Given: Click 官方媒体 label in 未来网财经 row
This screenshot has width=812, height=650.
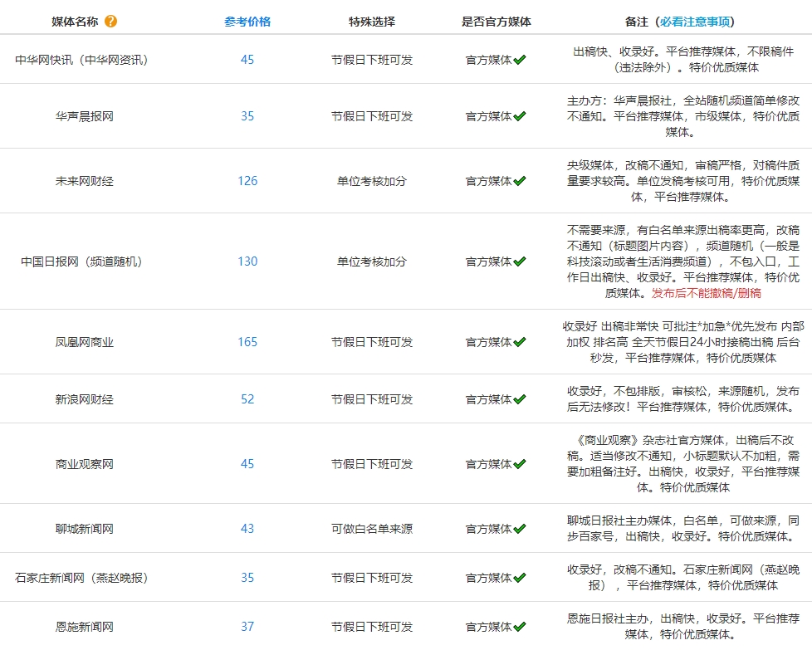Looking at the screenshot, I should click(x=489, y=181).
